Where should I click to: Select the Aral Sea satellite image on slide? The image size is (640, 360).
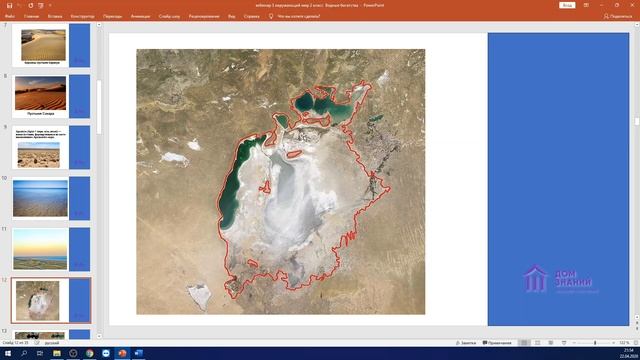point(280,182)
